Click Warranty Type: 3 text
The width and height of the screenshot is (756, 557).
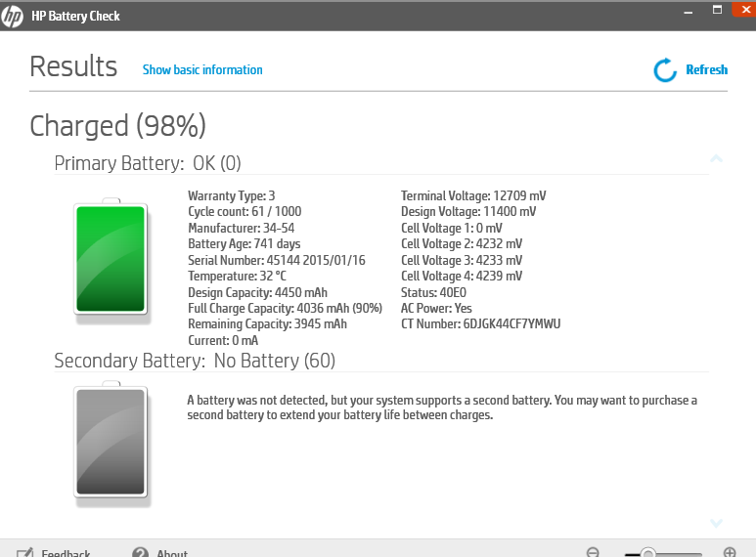click(232, 195)
